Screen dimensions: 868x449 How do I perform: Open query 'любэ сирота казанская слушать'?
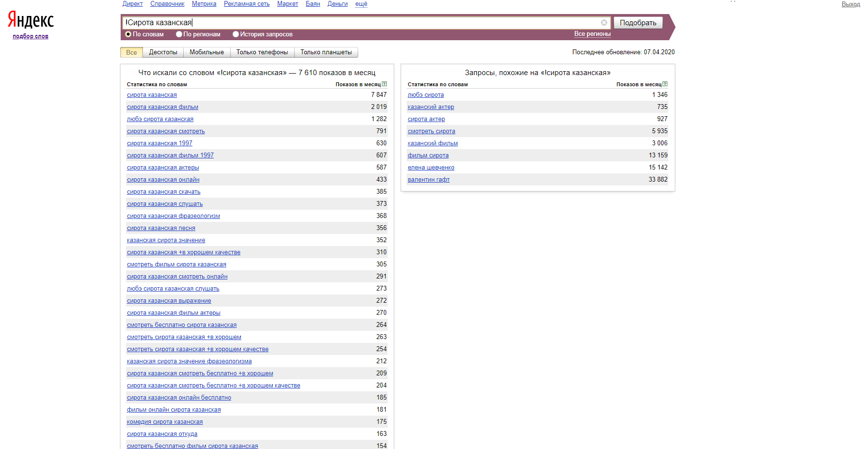point(173,289)
